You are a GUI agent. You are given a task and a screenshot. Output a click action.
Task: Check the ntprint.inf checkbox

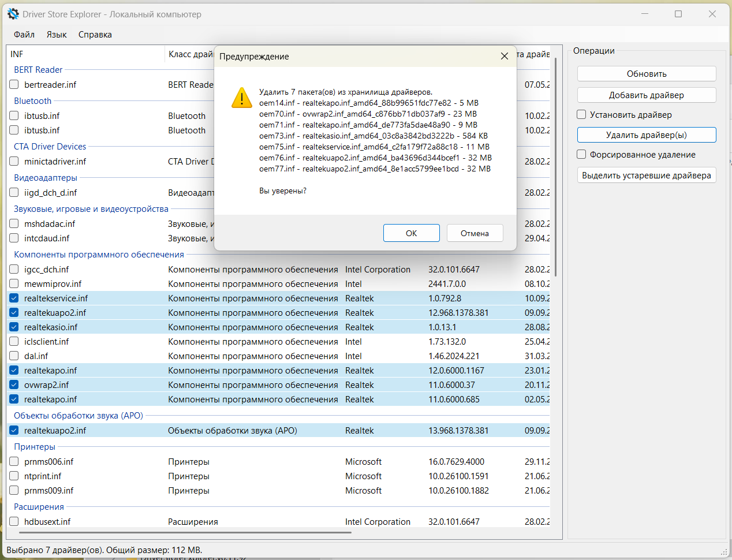coord(14,476)
